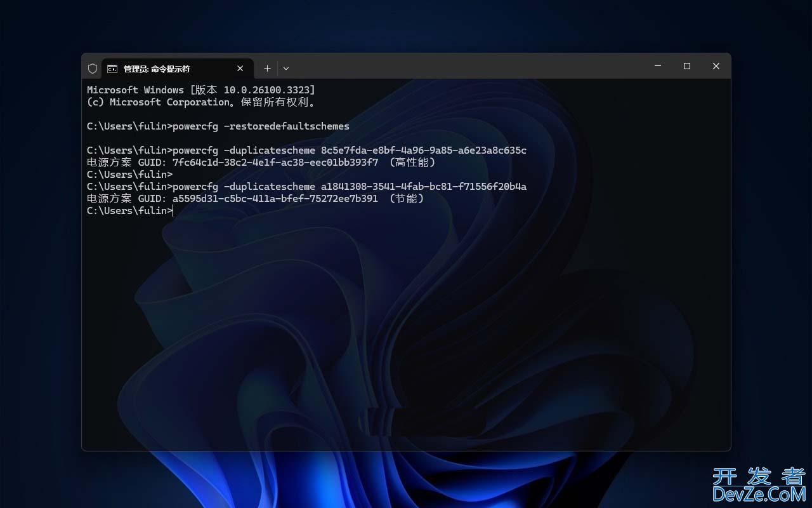This screenshot has width=812, height=508.
Task: Click the GUID output line ending 高性能
Action: click(261, 163)
